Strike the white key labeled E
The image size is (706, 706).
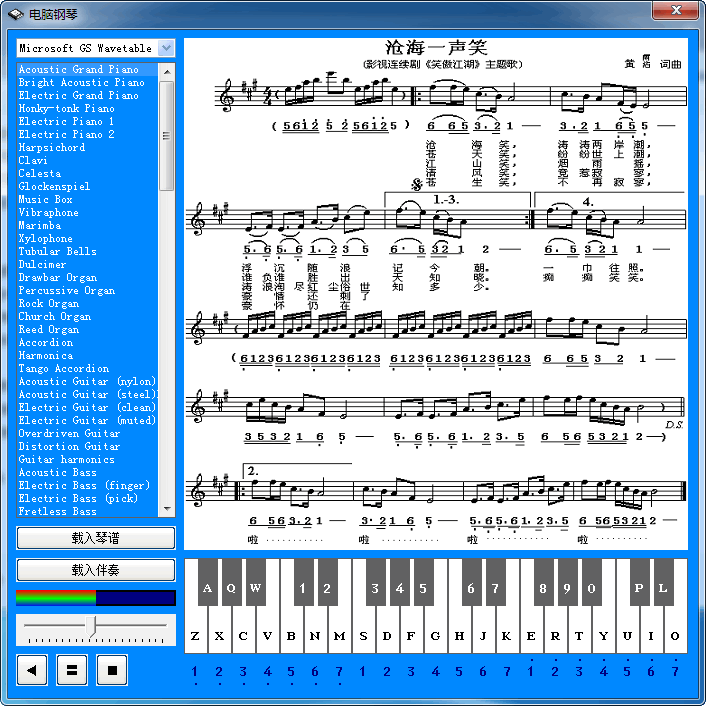pos(531,636)
